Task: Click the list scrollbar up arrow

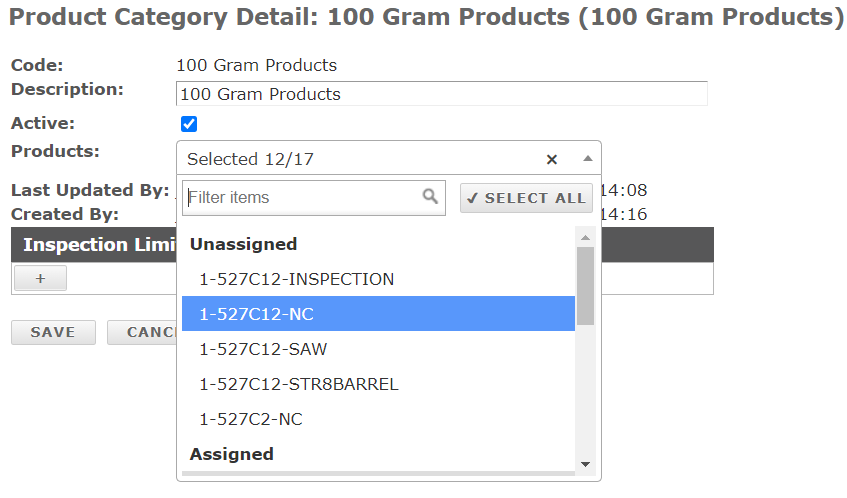Action: tap(586, 238)
